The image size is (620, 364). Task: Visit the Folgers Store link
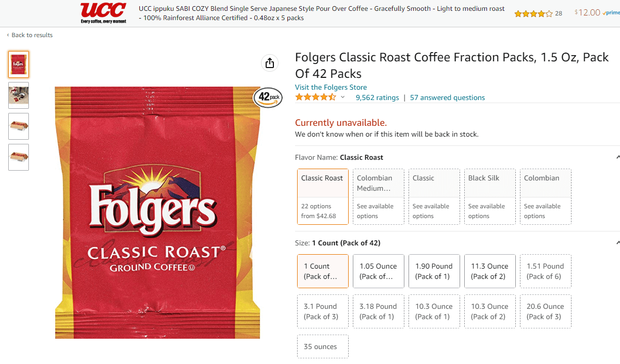click(331, 87)
